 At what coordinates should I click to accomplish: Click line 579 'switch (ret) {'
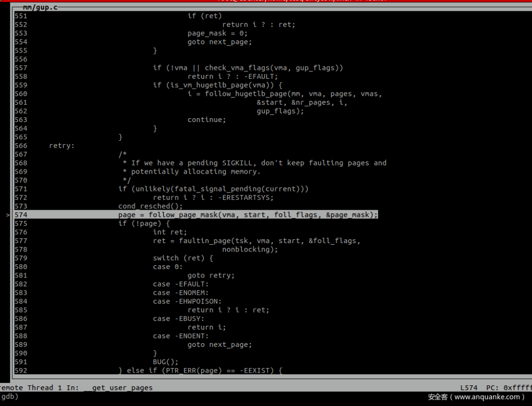[183, 258]
